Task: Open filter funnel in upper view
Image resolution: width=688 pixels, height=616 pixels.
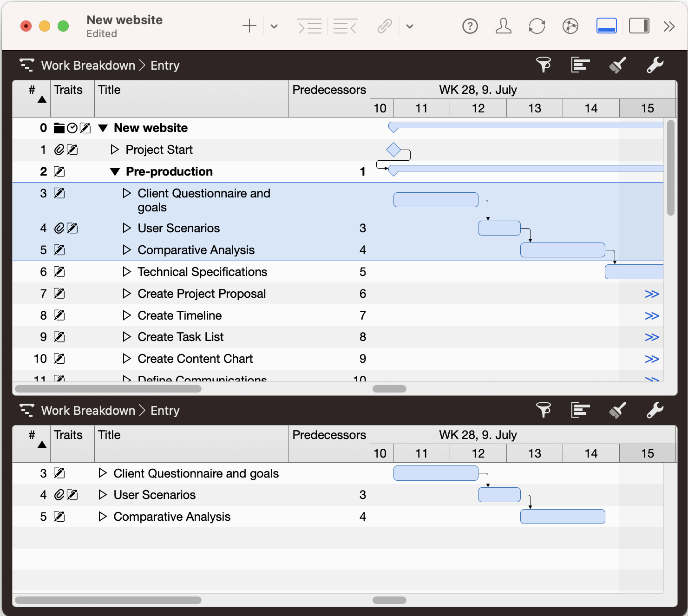Action: (x=543, y=65)
